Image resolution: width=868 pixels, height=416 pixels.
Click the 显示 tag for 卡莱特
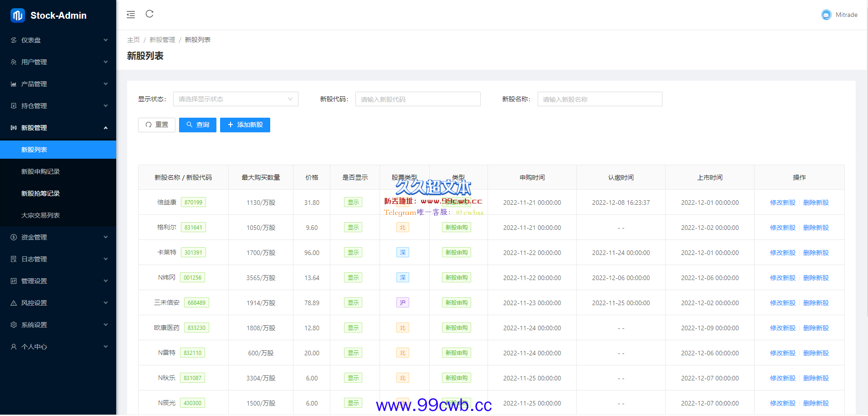click(353, 252)
